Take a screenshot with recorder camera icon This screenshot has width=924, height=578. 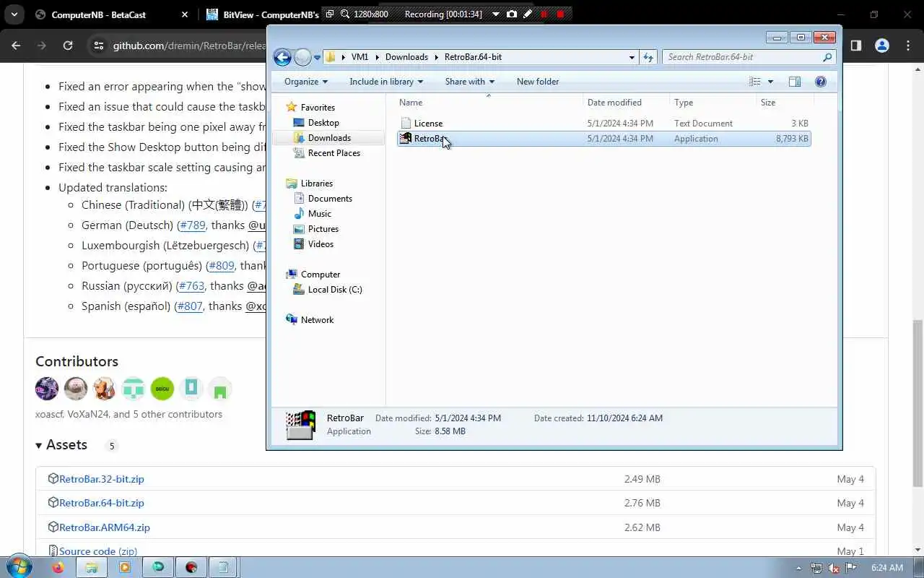tap(512, 14)
